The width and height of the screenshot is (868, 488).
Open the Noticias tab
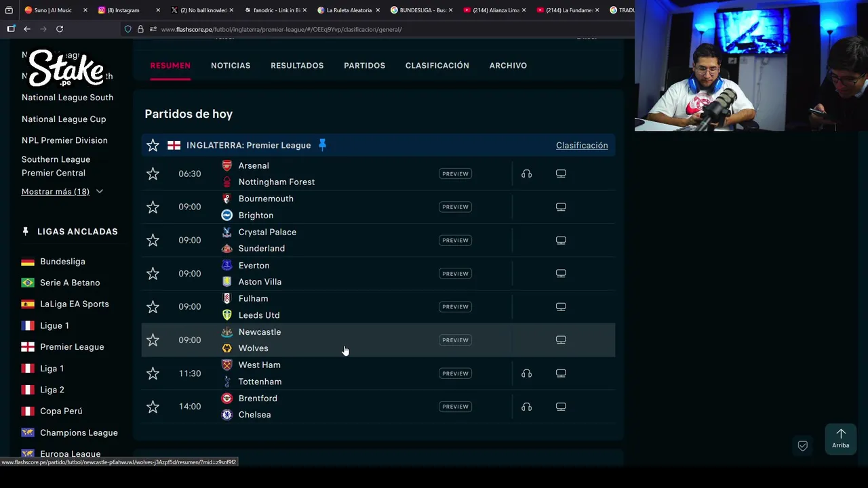(x=231, y=66)
